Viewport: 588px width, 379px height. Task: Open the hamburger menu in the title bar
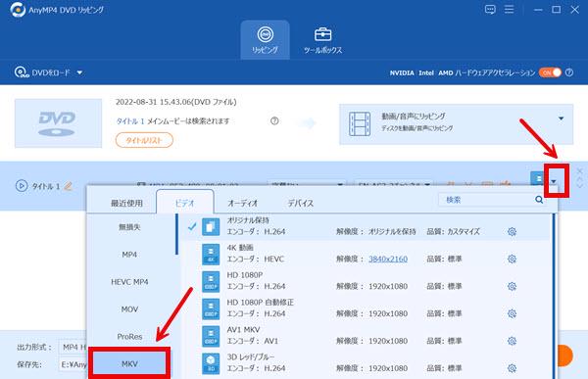[x=509, y=9]
